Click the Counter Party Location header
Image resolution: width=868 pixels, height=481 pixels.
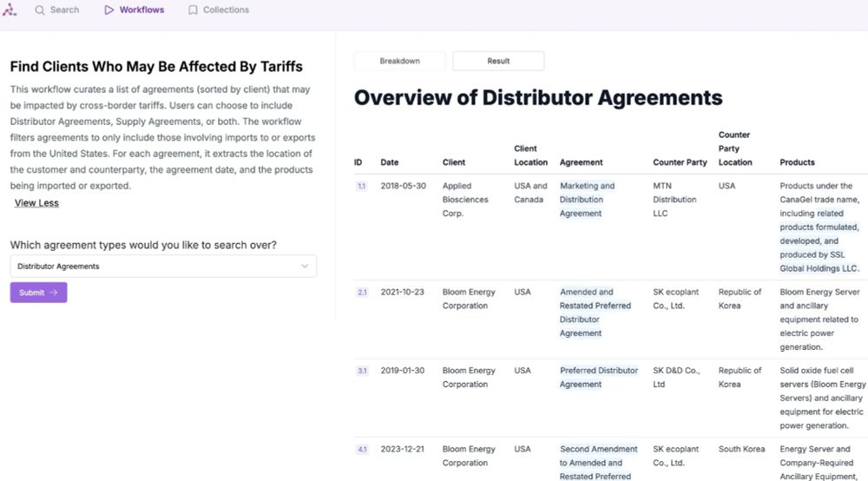pos(735,148)
